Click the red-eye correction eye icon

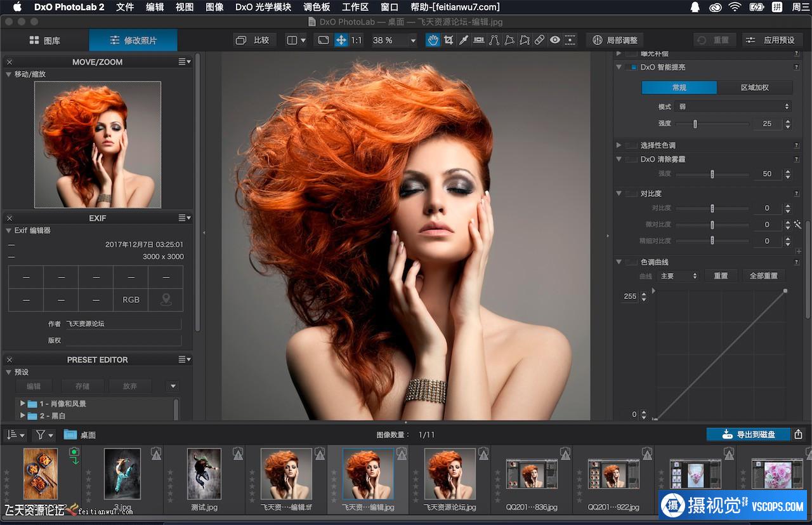(555, 40)
